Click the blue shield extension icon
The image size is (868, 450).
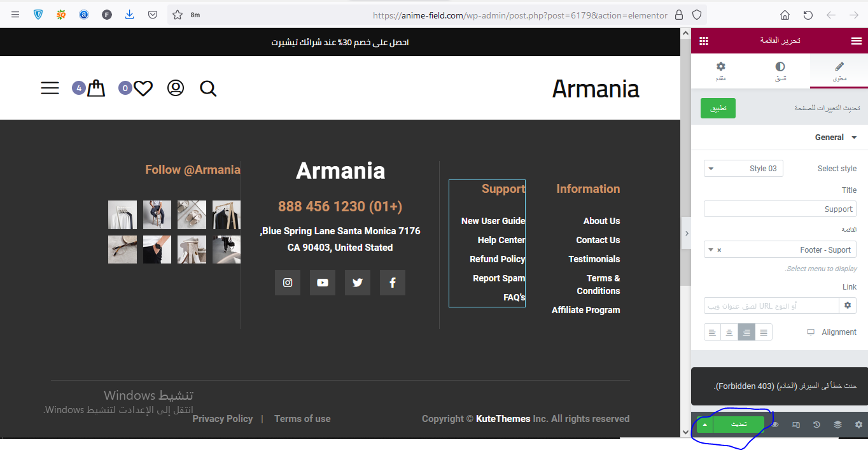pos(38,15)
